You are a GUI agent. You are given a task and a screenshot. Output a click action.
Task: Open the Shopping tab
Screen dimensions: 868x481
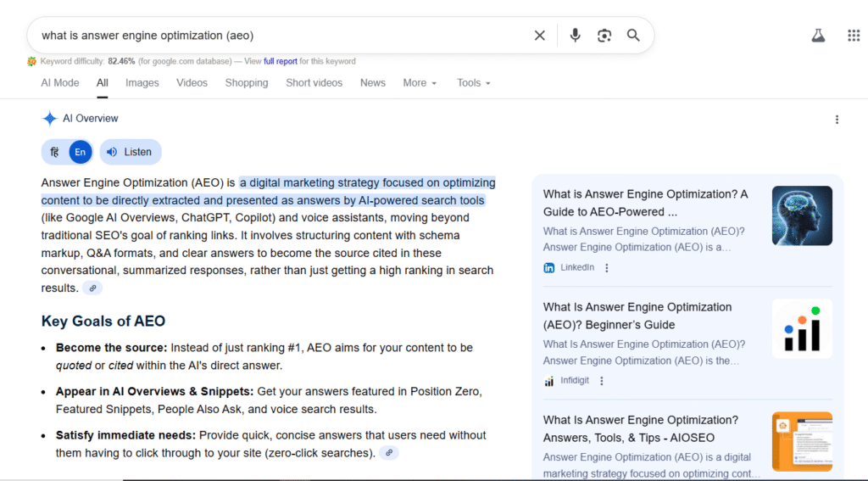pyautogui.click(x=247, y=83)
